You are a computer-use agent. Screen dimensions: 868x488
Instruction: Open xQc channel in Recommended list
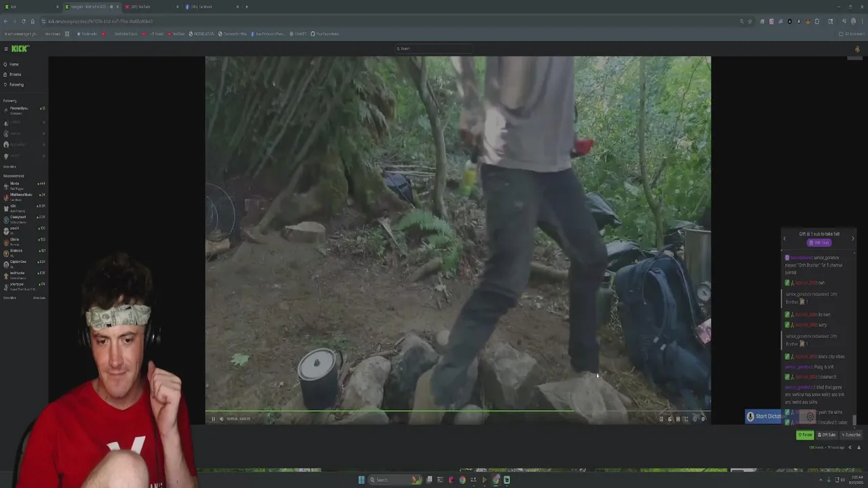tap(24, 207)
